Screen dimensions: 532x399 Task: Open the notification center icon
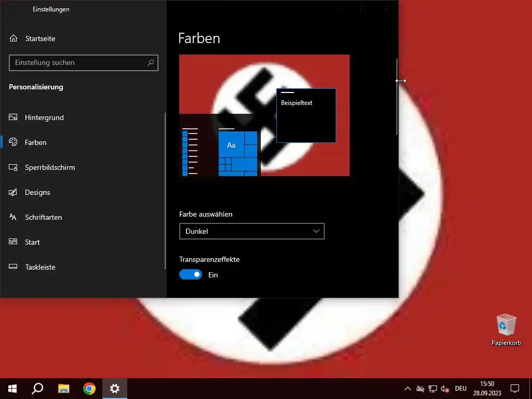point(515,389)
